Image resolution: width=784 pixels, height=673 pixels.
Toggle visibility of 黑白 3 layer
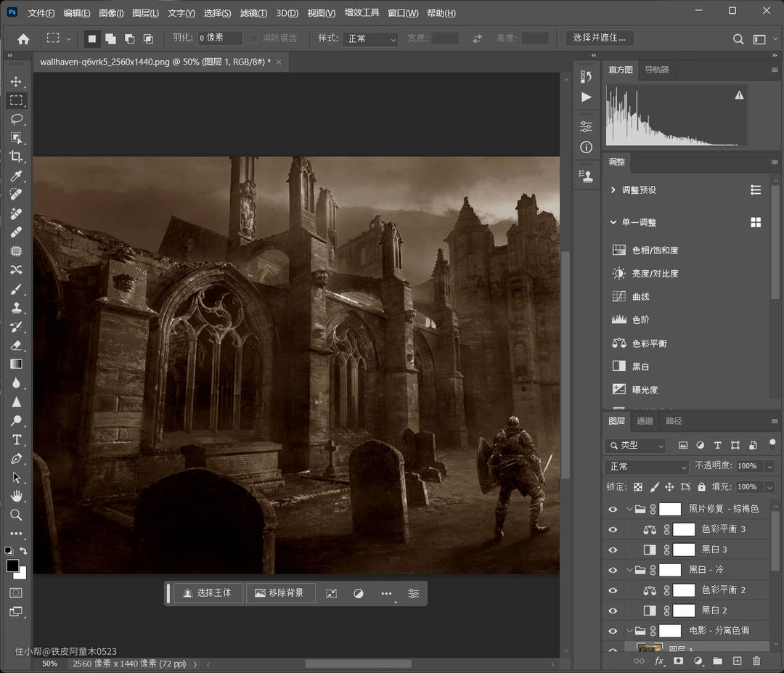pyautogui.click(x=613, y=550)
